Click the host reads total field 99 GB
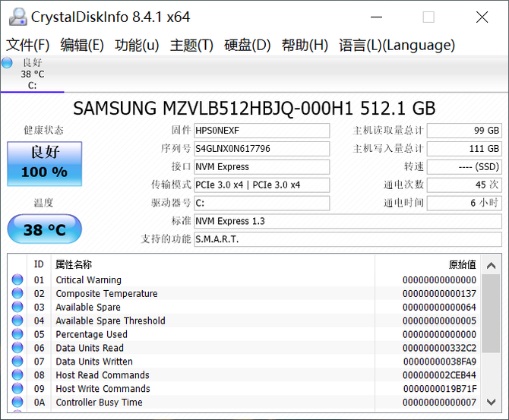The image size is (509, 420). [464, 131]
